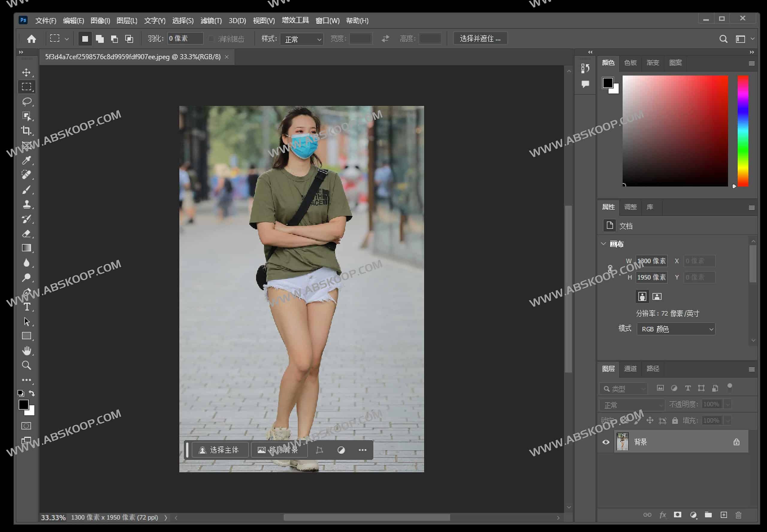Select the Hand tool
This screenshot has height=532, width=767.
click(27, 350)
